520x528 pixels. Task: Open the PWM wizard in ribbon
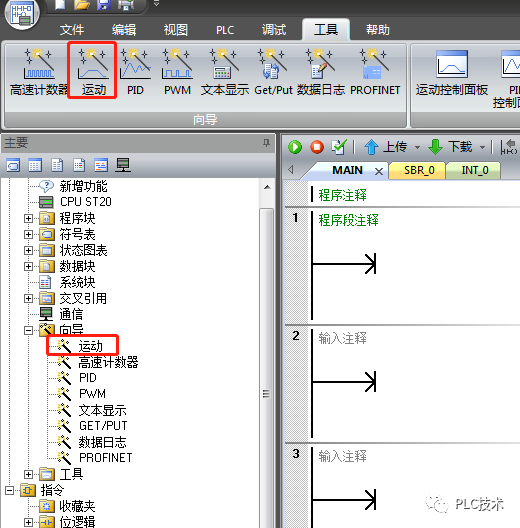pyautogui.click(x=177, y=71)
